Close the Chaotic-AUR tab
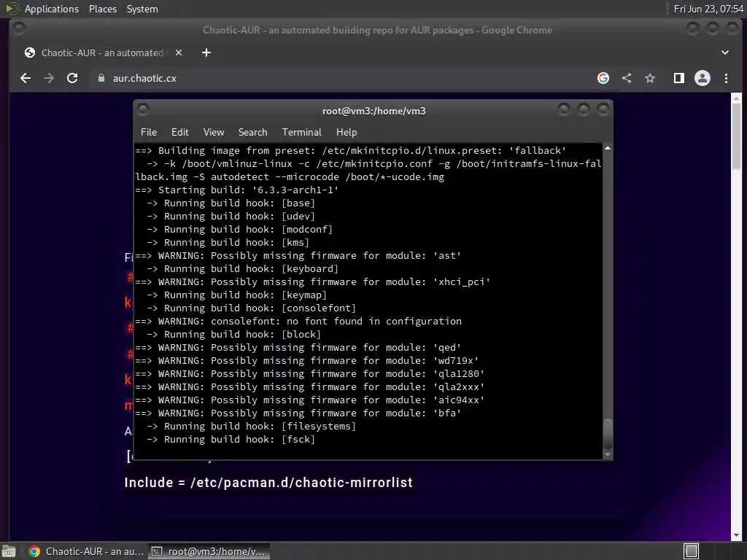This screenshot has width=747, height=560. pos(179,52)
